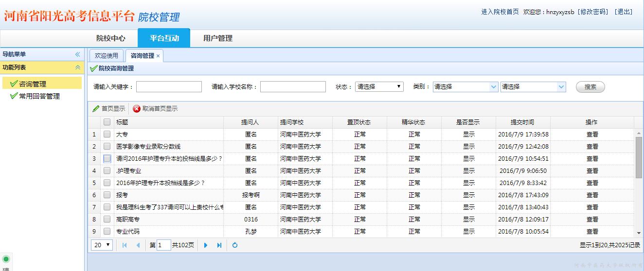Switch to 院校中心 menu tab
This screenshot has width=644, height=271.
click(x=110, y=38)
